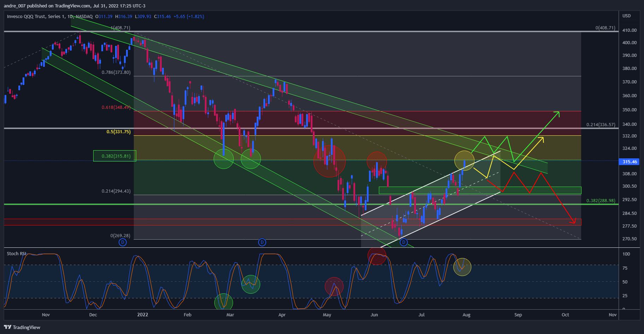This screenshot has height=334, width=644.
Task: Click the dividend D marker near 2022 label
Action: point(123,242)
